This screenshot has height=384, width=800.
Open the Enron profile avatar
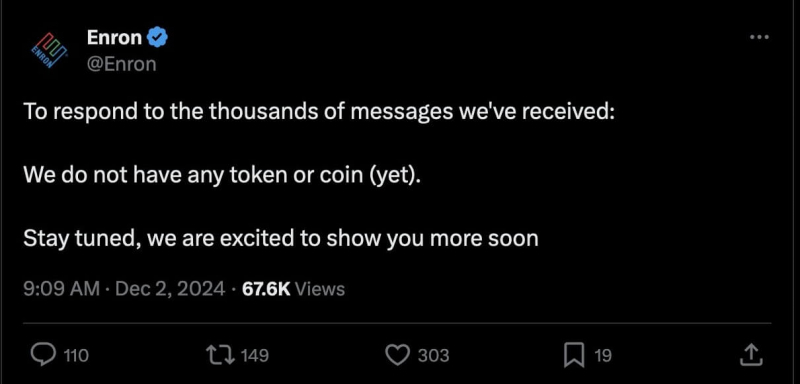coord(49,49)
